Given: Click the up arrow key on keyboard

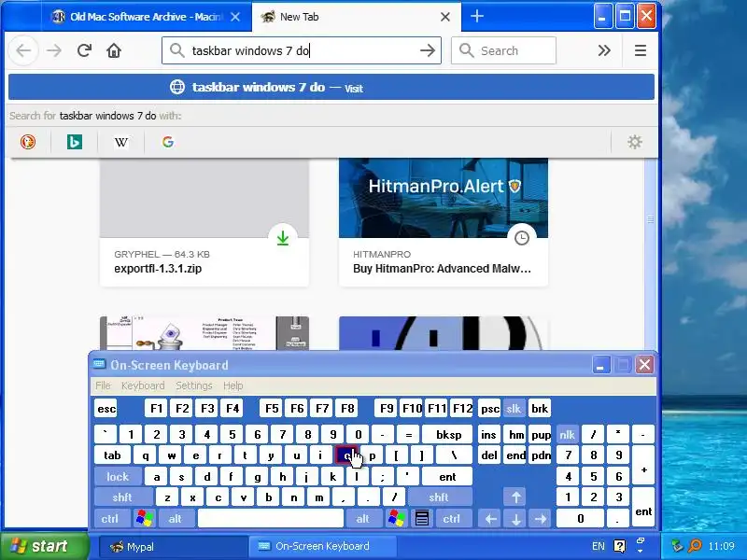Looking at the screenshot, I should point(516,497).
